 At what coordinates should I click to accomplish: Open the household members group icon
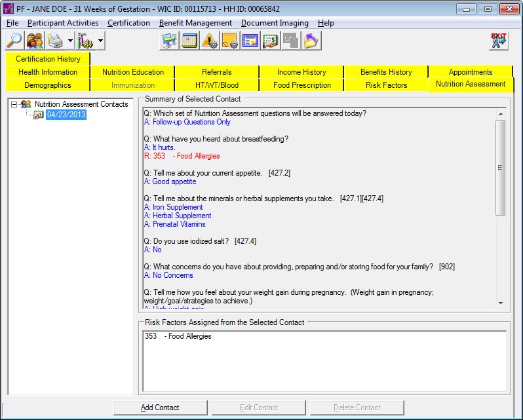coord(35,41)
